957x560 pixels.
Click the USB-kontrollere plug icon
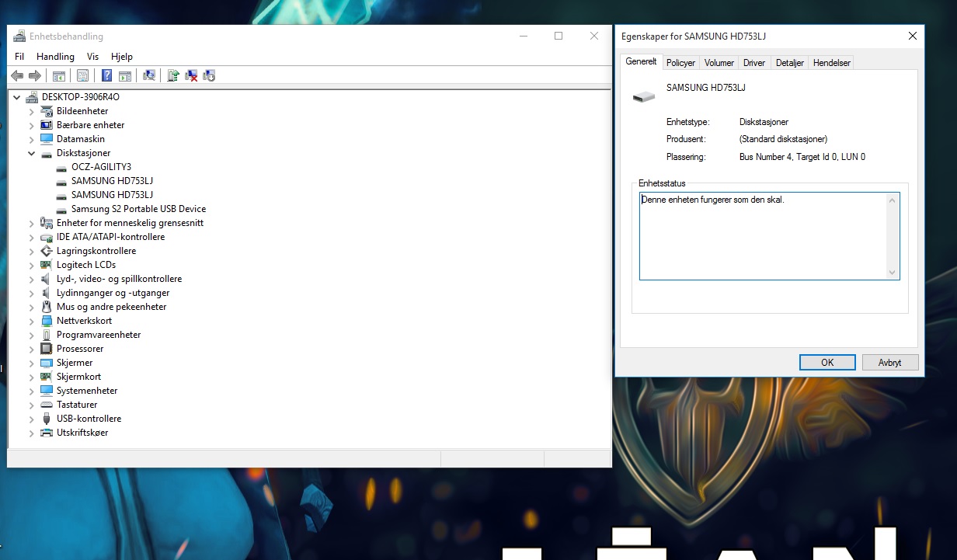pyautogui.click(x=47, y=419)
